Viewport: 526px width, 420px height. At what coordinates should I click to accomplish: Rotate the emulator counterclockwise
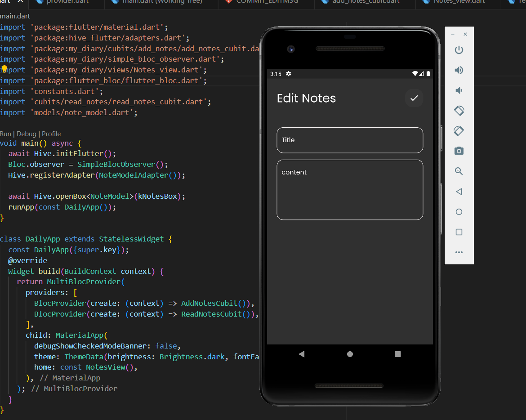[459, 111]
